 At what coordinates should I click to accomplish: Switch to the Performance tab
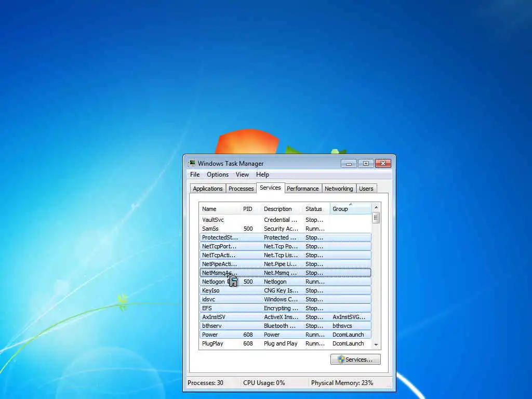(303, 189)
